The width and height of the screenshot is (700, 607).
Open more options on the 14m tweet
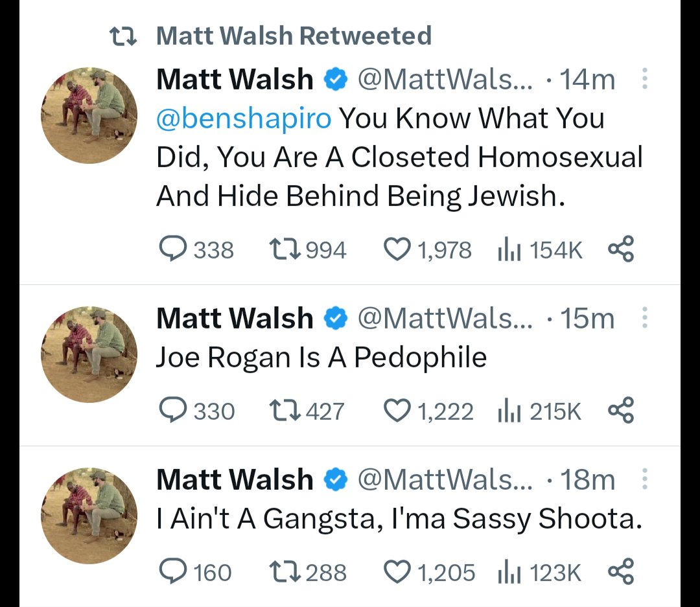pyautogui.click(x=644, y=78)
